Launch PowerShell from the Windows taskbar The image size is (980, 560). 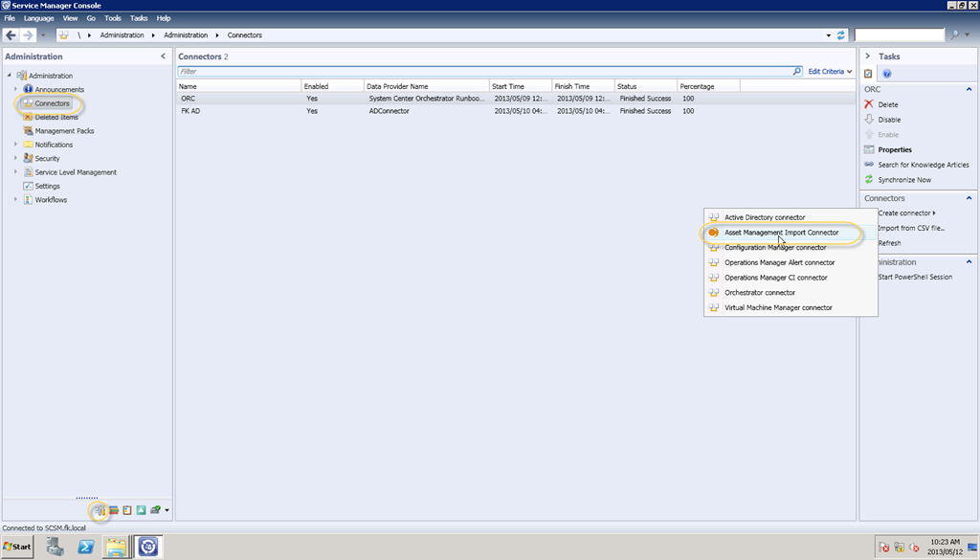(x=85, y=547)
